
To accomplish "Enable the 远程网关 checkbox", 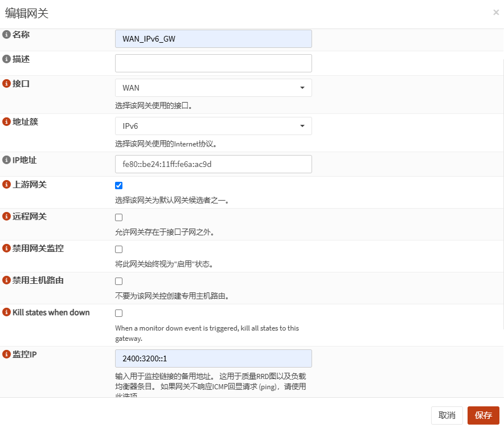I will 119,217.
